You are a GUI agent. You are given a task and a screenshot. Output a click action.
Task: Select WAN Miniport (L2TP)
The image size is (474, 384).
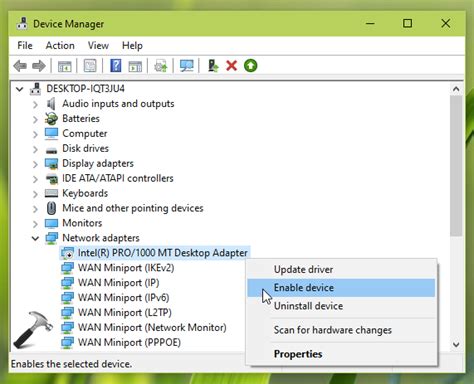point(125,312)
